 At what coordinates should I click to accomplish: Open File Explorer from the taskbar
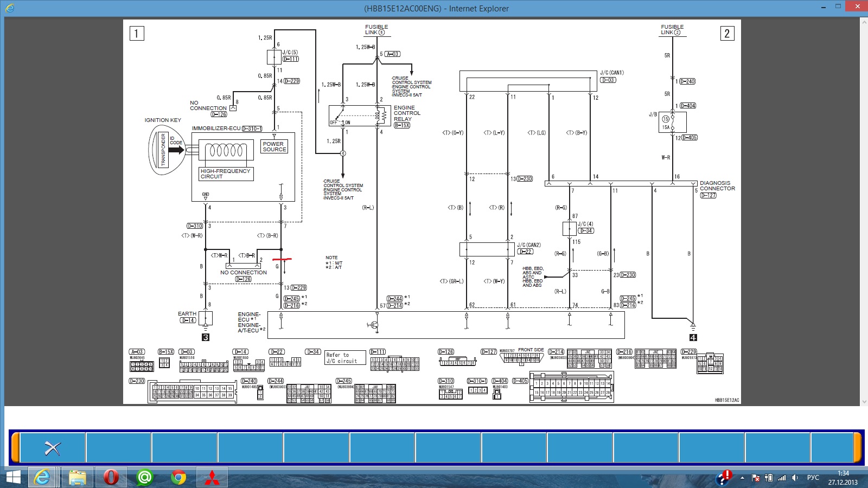pos(77,478)
